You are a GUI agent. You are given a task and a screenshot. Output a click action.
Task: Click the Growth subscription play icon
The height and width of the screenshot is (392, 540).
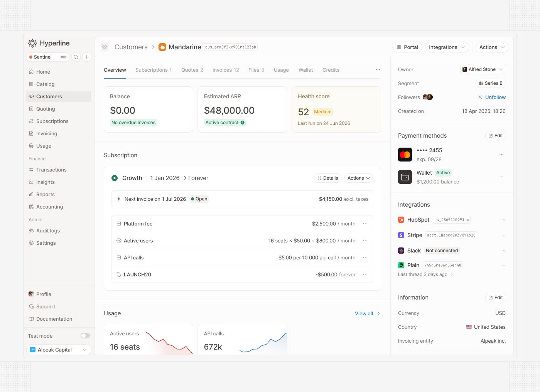tap(115, 178)
